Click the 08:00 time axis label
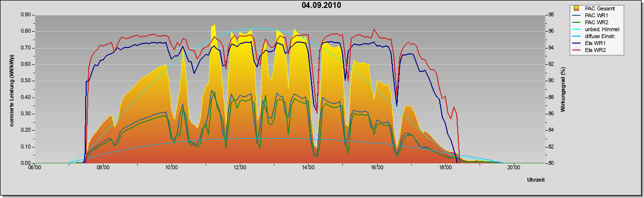644x198 pixels. (103, 167)
